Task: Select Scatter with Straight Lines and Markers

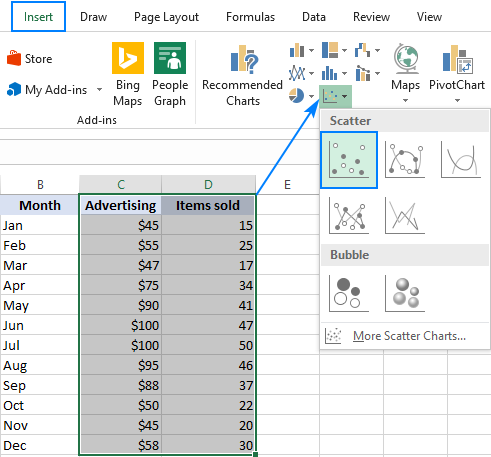Action: click(x=349, y=215)
